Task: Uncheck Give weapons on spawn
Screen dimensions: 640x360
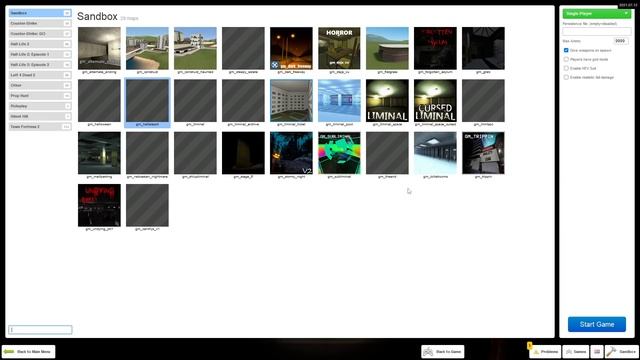Action: pyautogui.click(x=566, y=50)
